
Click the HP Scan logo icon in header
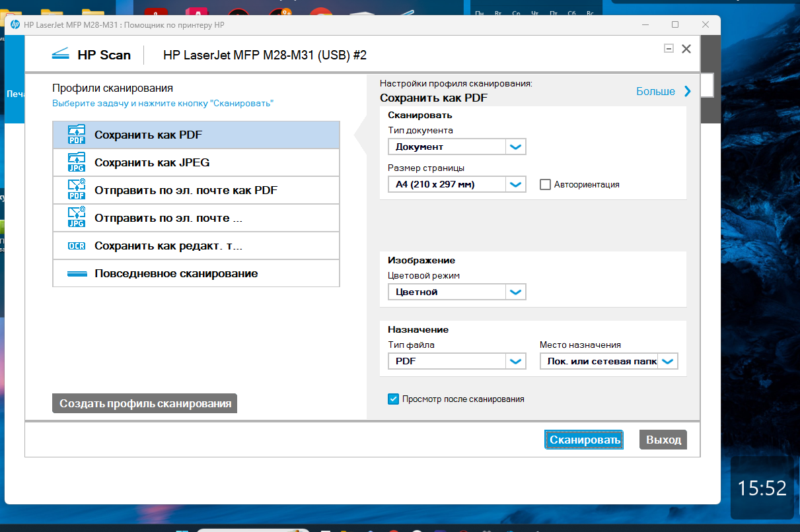[x=61, y=55]
